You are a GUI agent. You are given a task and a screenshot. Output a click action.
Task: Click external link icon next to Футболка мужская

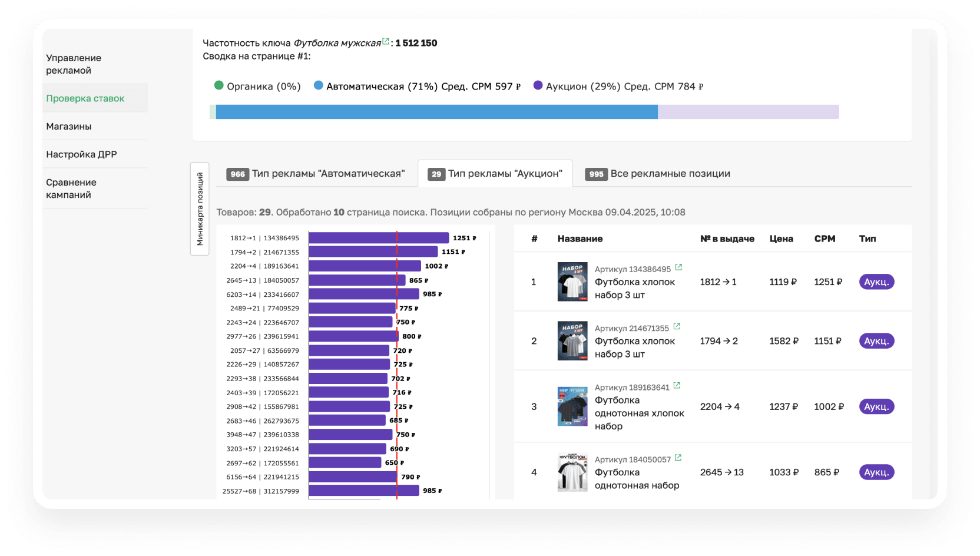(x=386, y=41)
